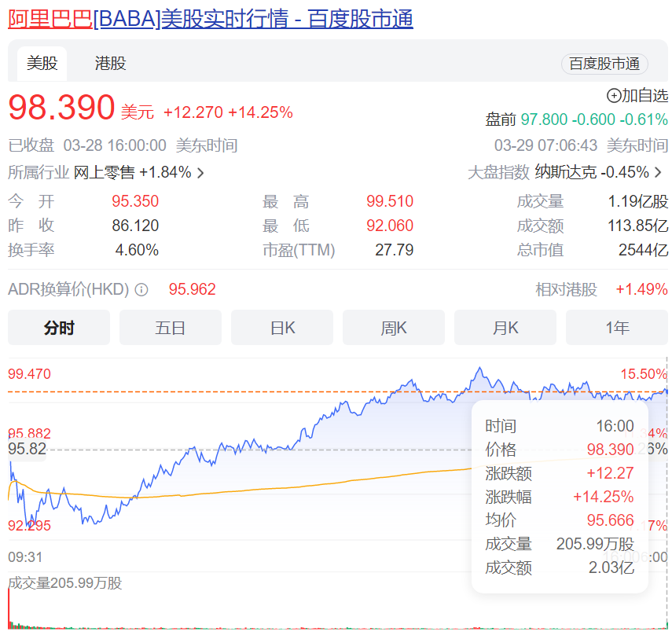
Task: Click the chart axis label 99.470
Action: [30, 374]
